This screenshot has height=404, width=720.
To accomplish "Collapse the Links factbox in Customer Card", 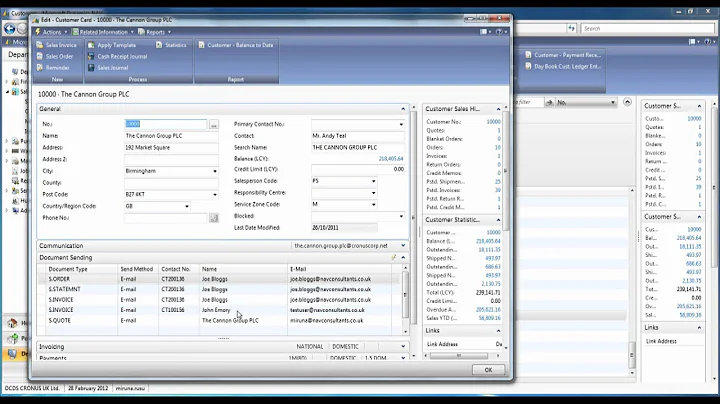I will pyautogui.click(x=498, y=331).
